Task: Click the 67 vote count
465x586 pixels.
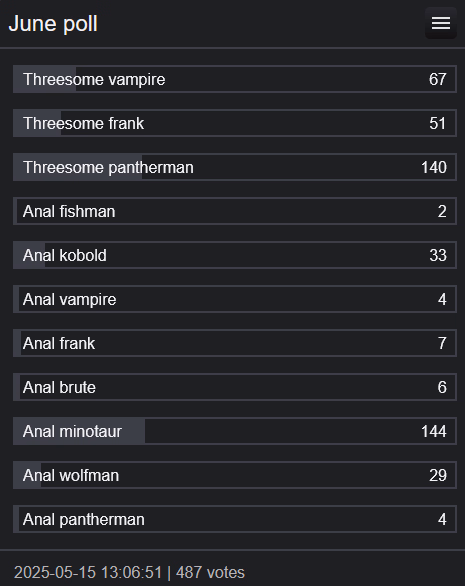Action: coord(438,79)
